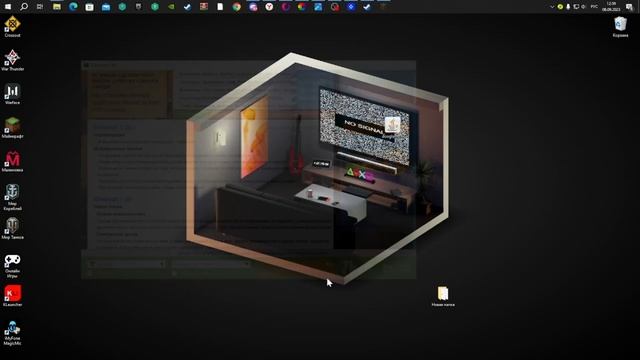The height and width of the screenshot is (360, 640).
Task: Open taskbar search magnifier
Action: pyautogui.click(x=24, y=7)
